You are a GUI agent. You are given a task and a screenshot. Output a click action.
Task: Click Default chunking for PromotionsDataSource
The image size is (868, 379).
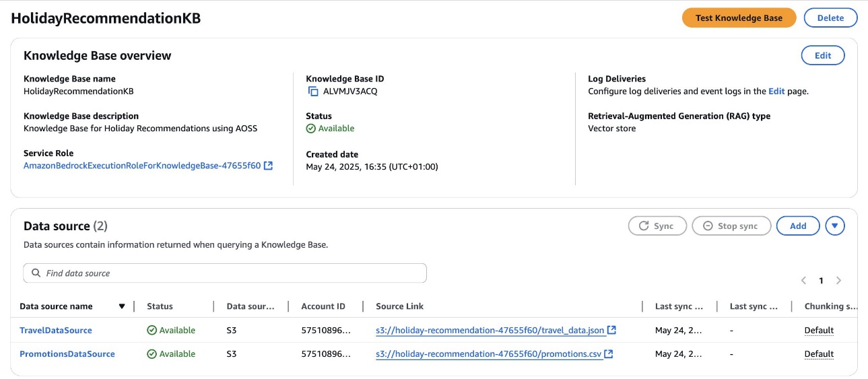(819, 354)
